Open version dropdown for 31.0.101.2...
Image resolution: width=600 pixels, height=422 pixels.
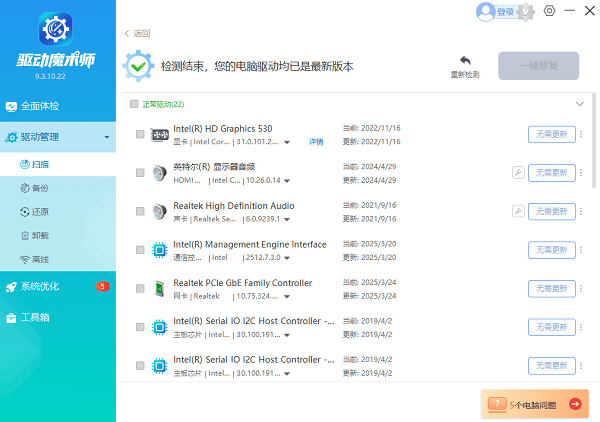[287, 143]
